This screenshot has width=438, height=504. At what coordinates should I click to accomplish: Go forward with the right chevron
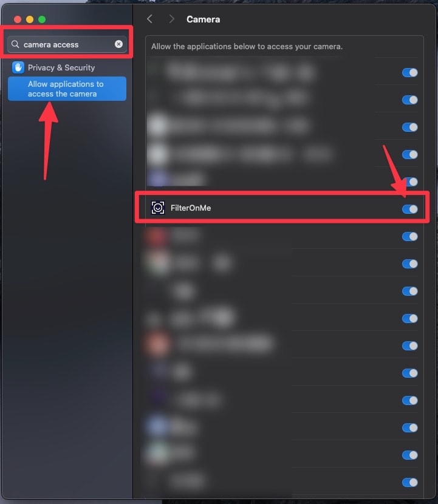click(171, 19)
